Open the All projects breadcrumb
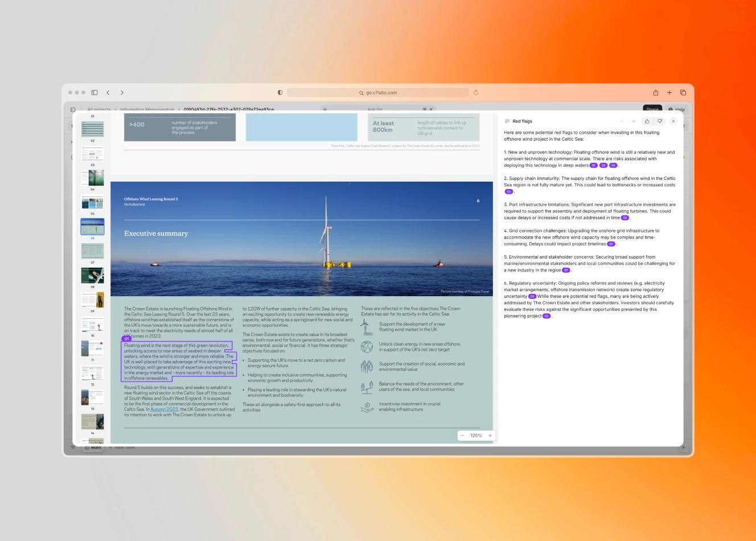The height and width of the screenshot is (541, 756). pos(99,109)
